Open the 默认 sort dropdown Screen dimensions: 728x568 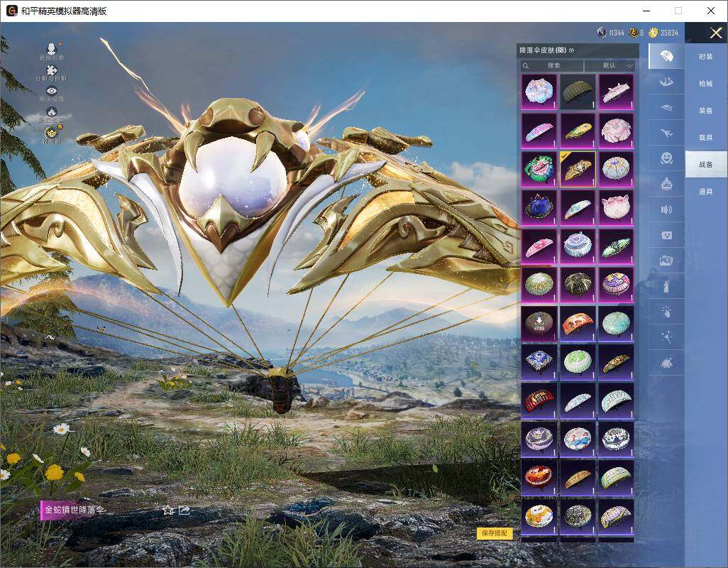coord(609,65)
